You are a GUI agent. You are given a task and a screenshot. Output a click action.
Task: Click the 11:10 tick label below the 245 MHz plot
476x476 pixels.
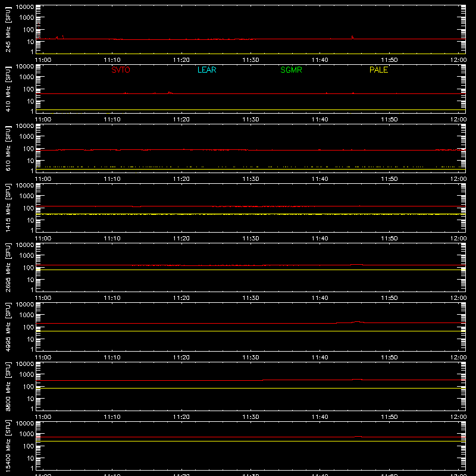pyautogui.click(x=112, y=60)
